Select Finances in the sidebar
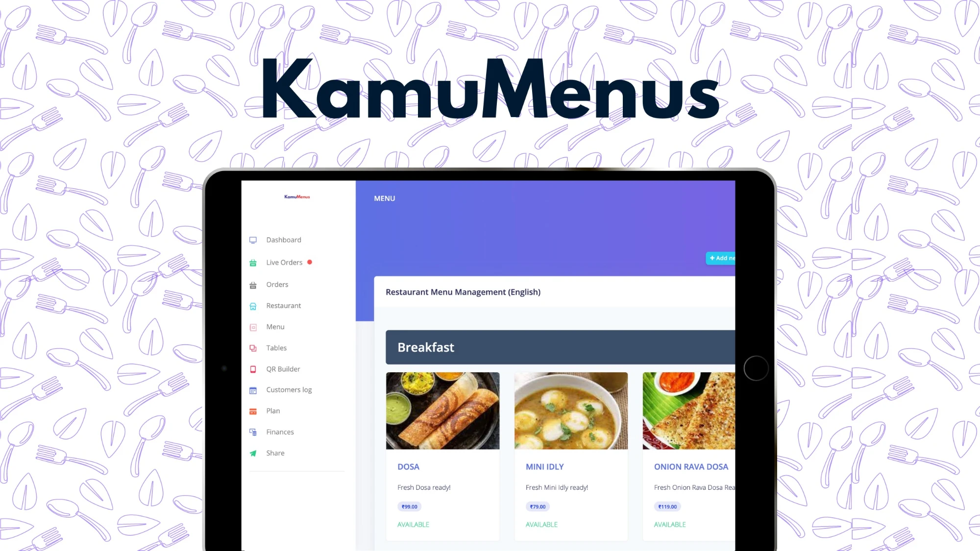This screenshot has width=980, height=551. click(x=279, y=431)
